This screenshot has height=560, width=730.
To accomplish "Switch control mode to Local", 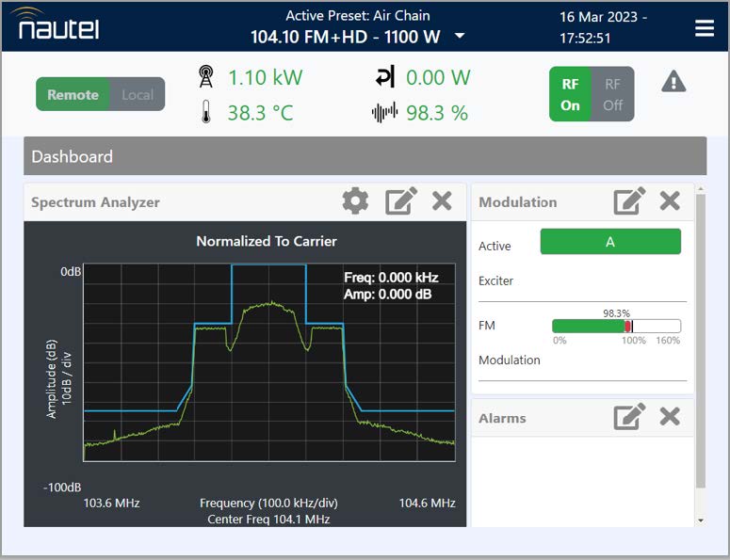I will pyautogui.click(x=138, y=94).
